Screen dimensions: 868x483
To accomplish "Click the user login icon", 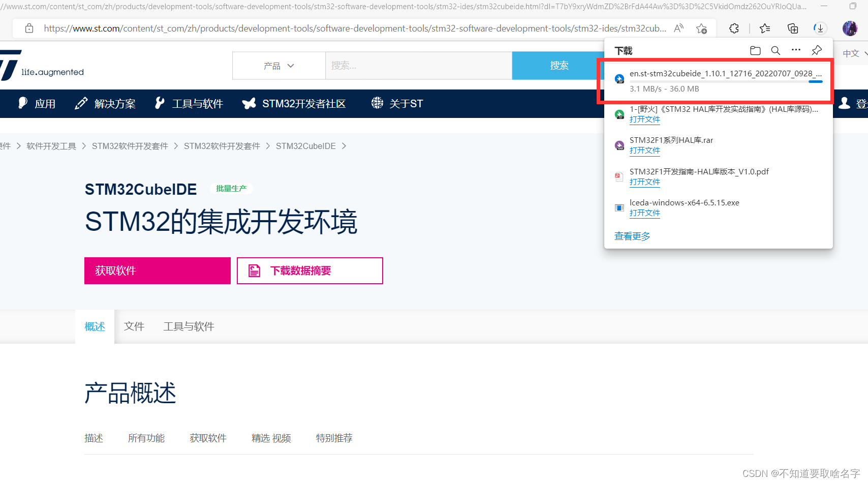I will pyautogui.click(x=844, y=103).
